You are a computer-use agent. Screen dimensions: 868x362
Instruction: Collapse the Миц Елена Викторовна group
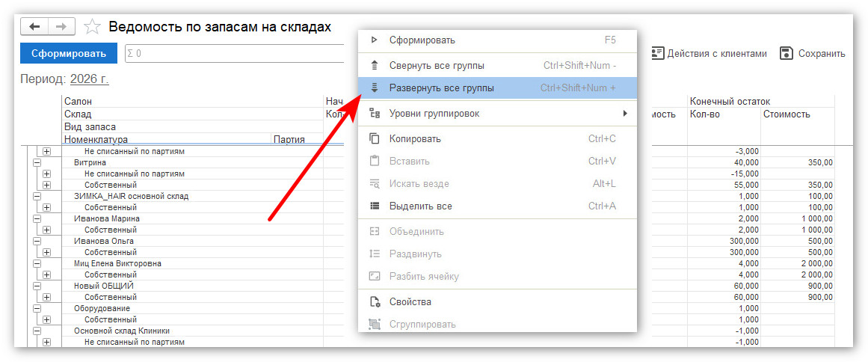click(x=37, y=263)
